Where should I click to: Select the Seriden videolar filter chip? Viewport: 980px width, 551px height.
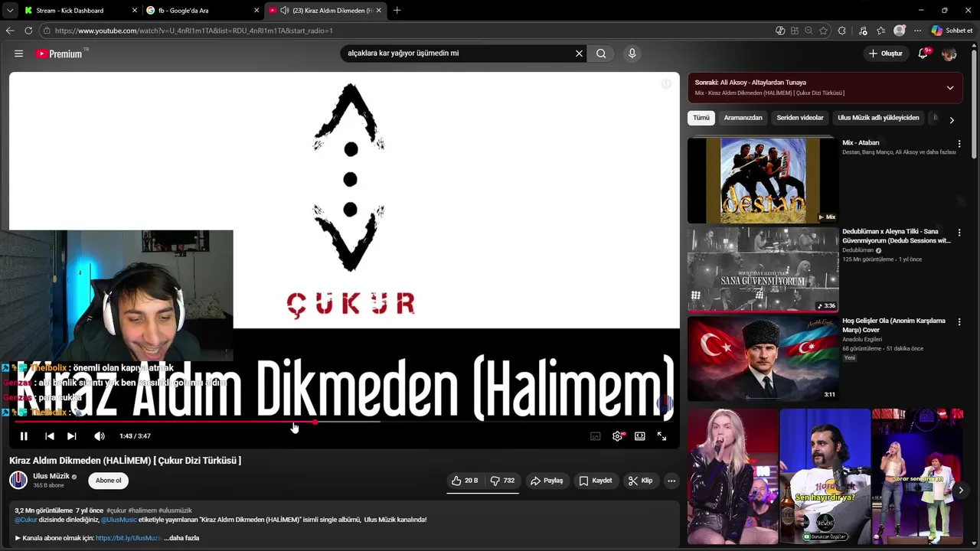click(800, 118)
